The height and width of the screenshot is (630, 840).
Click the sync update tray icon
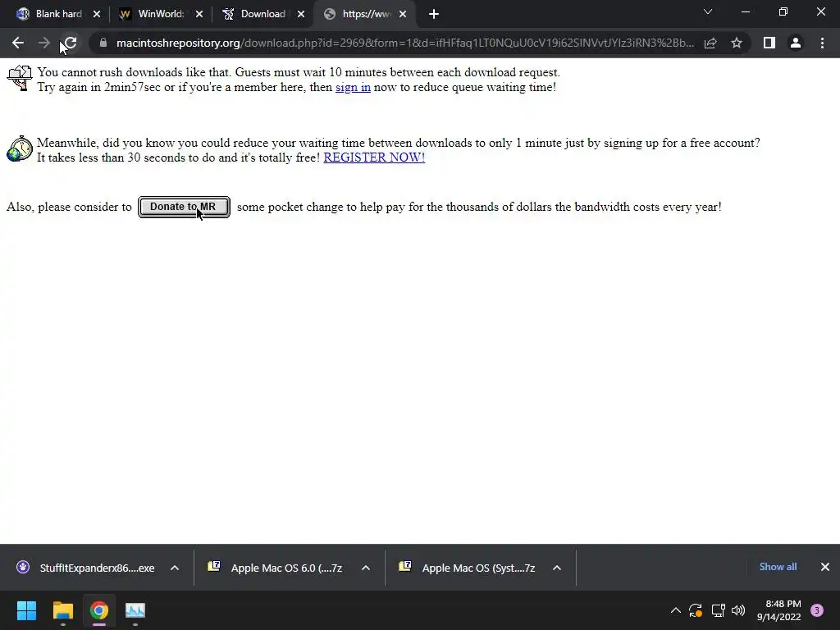696,610
